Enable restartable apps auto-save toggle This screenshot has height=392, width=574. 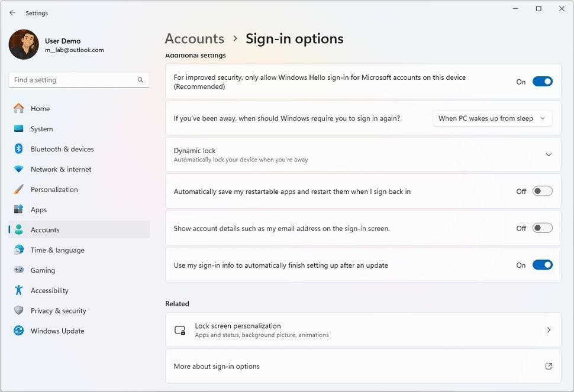tap(542, 191)
